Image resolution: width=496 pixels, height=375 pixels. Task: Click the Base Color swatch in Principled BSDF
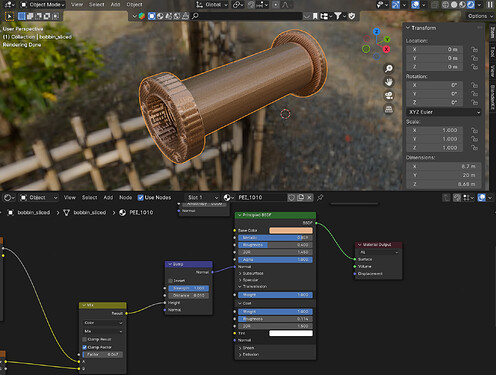(x=291, y=230)
